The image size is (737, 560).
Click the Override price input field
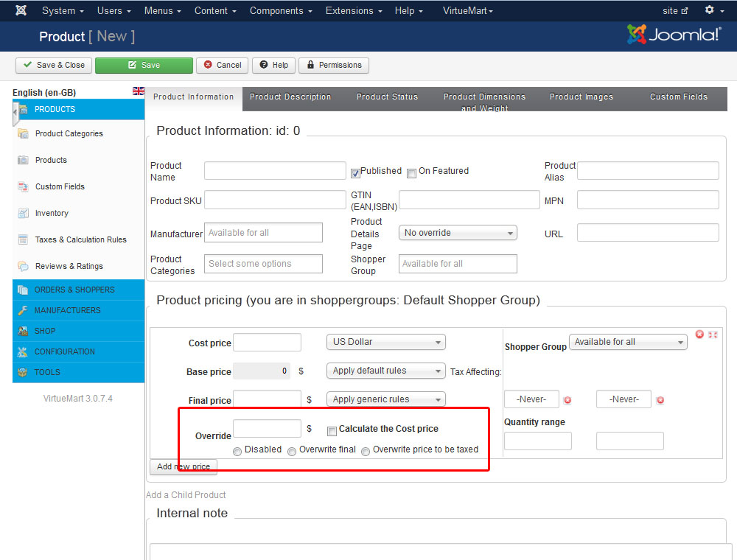tap(267, 428)
